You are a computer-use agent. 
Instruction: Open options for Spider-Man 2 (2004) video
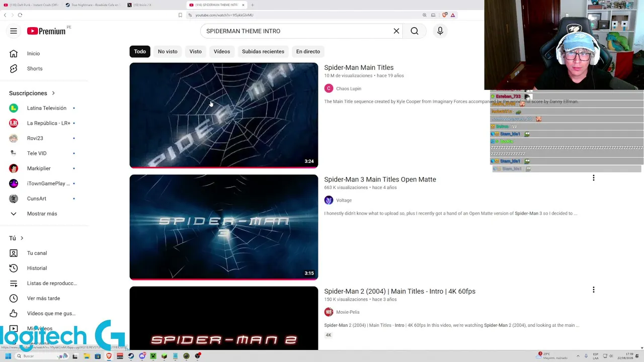click(594, 290)
